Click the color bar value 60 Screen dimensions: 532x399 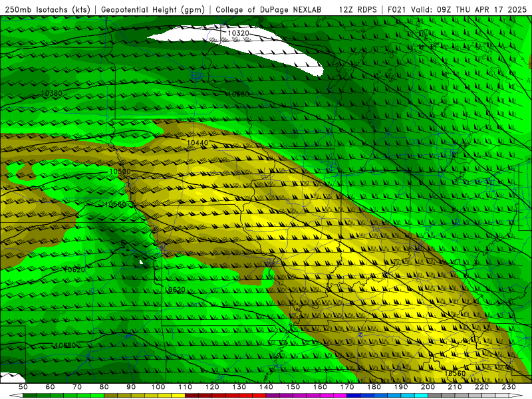pyautogui.click(x=50, y=387)
